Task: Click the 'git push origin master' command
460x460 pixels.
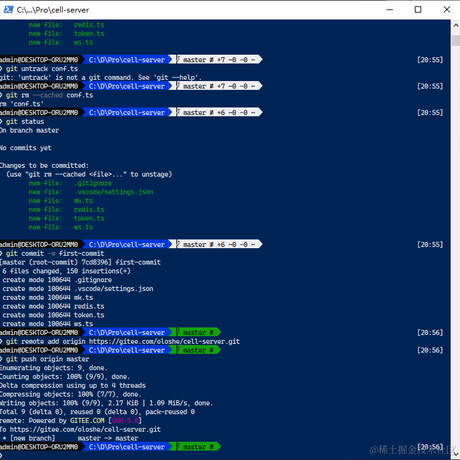Action: click(48, 359)
